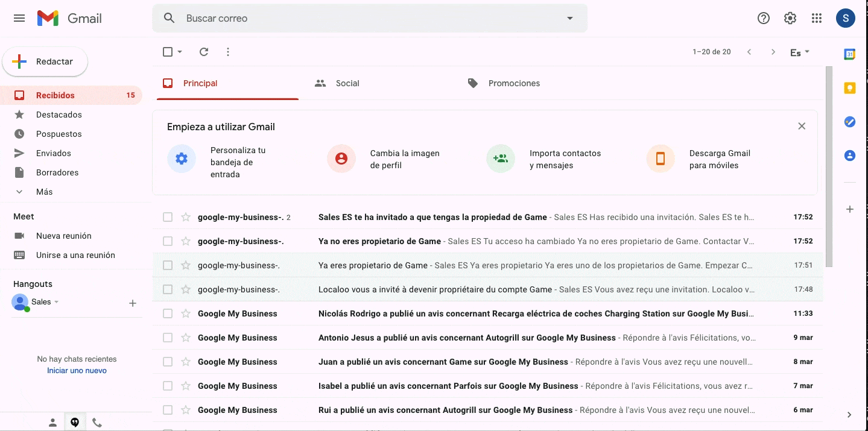
Task: Open Google Calendar side panel
Action: tap(850, 54)
